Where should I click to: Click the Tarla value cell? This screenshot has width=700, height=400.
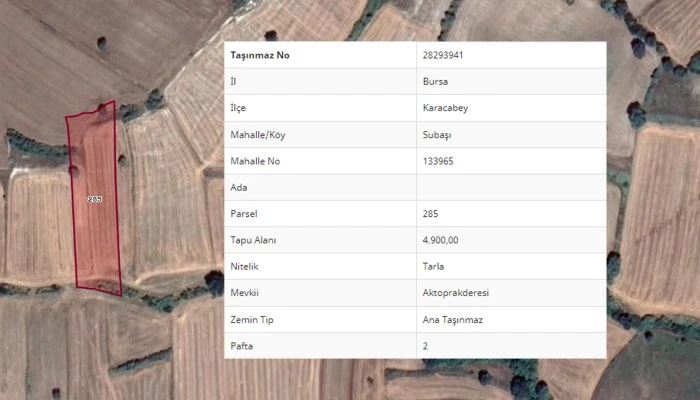pos(435,267)
